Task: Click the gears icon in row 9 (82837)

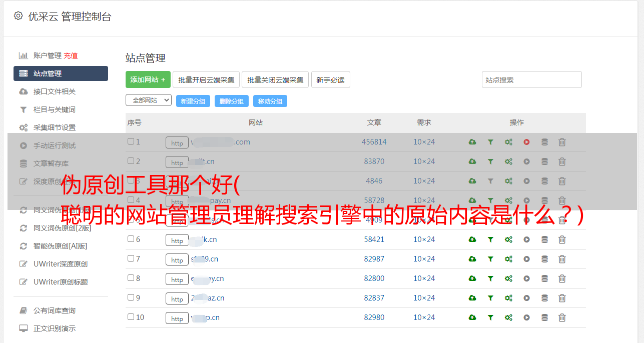Action: pos(508,298)
